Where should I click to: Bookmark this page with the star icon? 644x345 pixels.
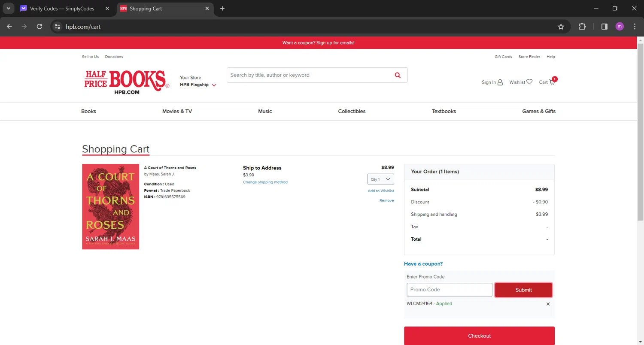(x=561, y=27)
